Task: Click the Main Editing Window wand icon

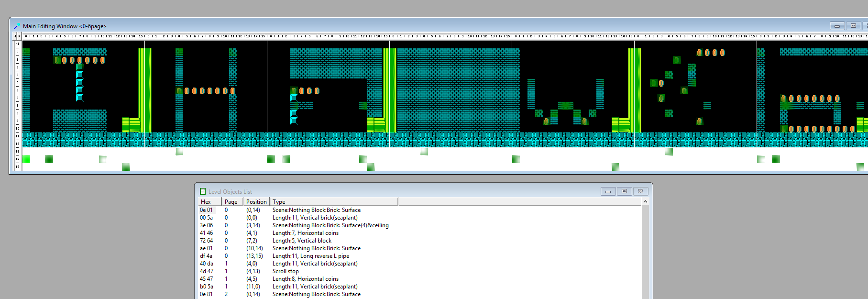Action: pos(17,26)
